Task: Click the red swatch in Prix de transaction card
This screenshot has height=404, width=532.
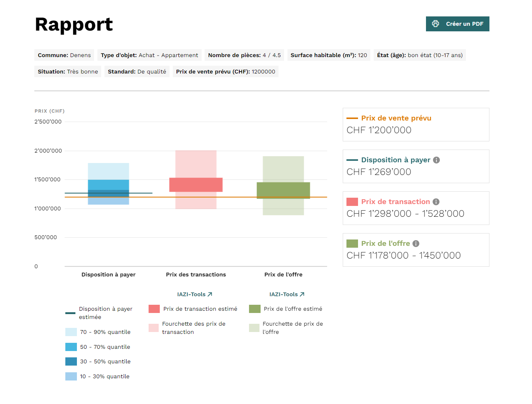Action: (x=352, y=202)
